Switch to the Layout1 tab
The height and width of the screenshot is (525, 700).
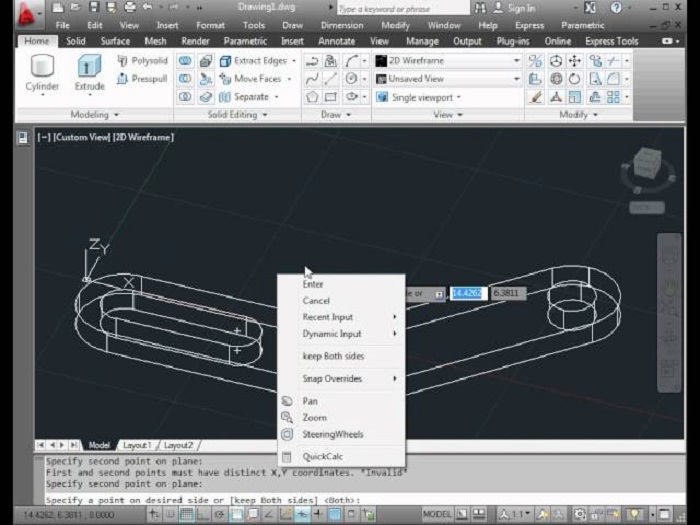click(x=136, y=445)
